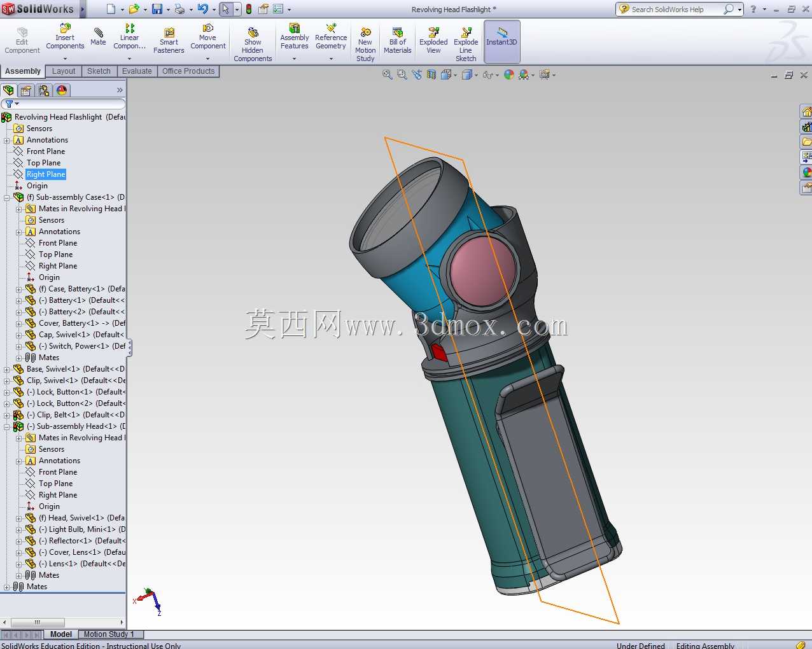Click Section View icon
The height and width of the screenshot is (649, 812).
coord(431,74)
